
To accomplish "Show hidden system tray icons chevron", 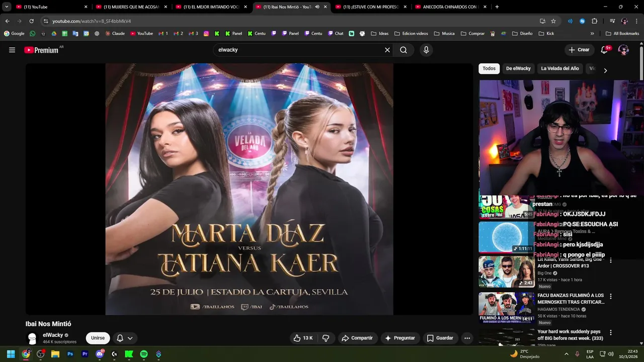I will (567, 354).
